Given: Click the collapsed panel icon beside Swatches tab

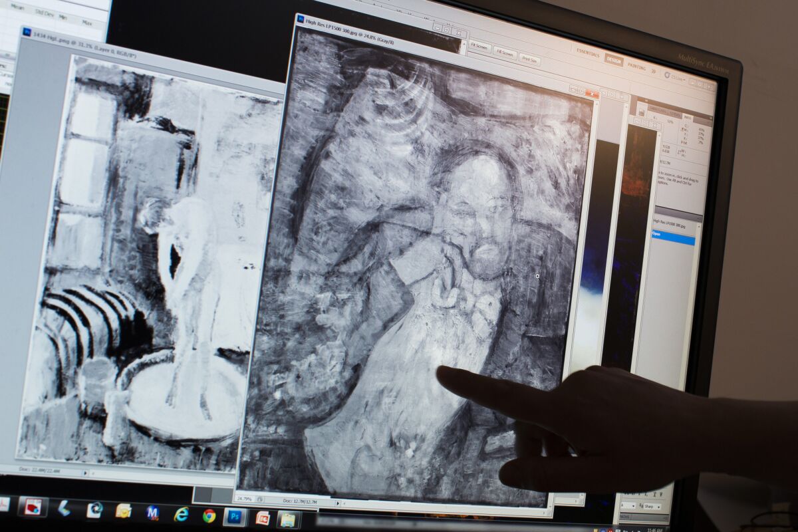Looking at the screenshot, I should (641, 112).
